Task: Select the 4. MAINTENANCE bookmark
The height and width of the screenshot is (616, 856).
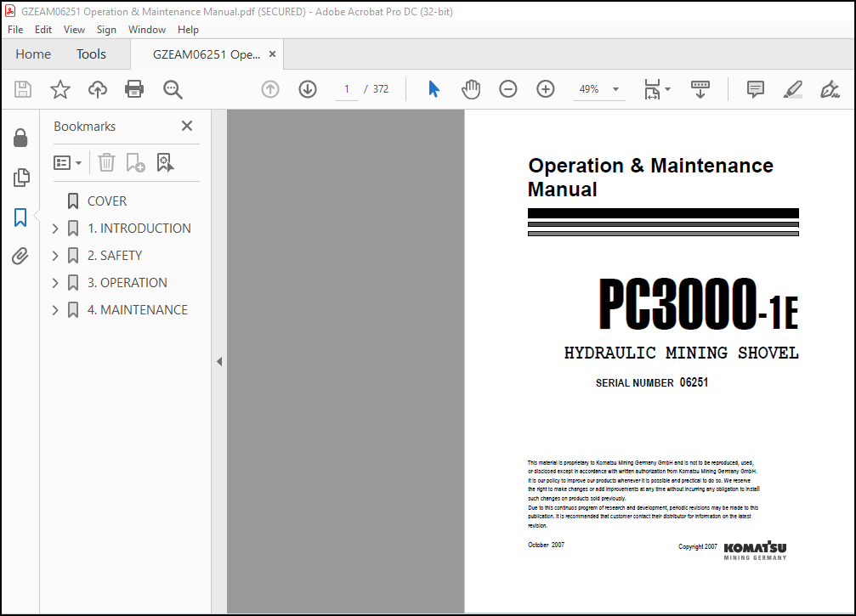Action: pos(138,310)
